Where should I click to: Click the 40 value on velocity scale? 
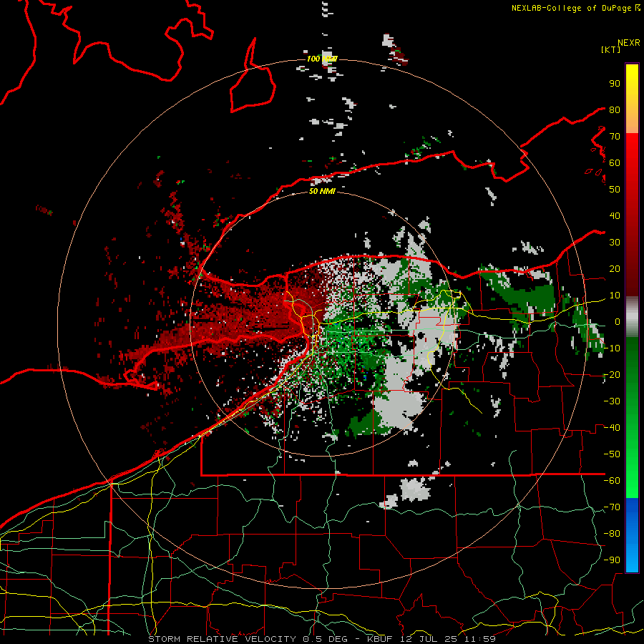point(615,215)
